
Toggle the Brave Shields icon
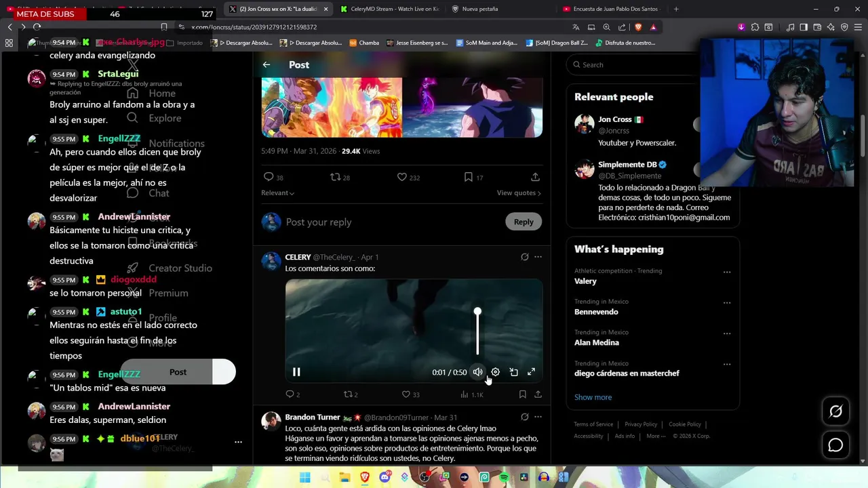point(638,27)
